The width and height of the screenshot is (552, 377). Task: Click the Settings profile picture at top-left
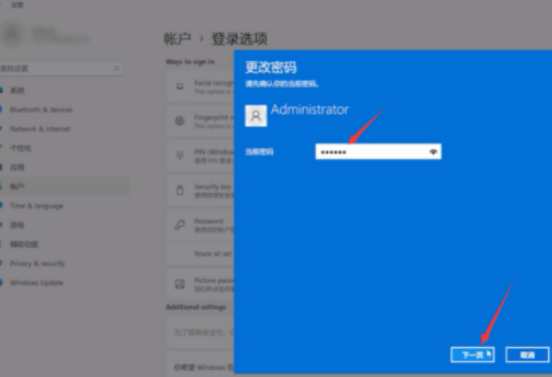[13, 34]
